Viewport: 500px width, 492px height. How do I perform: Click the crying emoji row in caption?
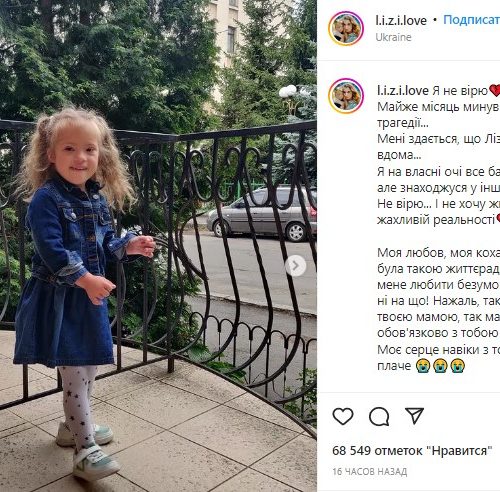(440, 366)
